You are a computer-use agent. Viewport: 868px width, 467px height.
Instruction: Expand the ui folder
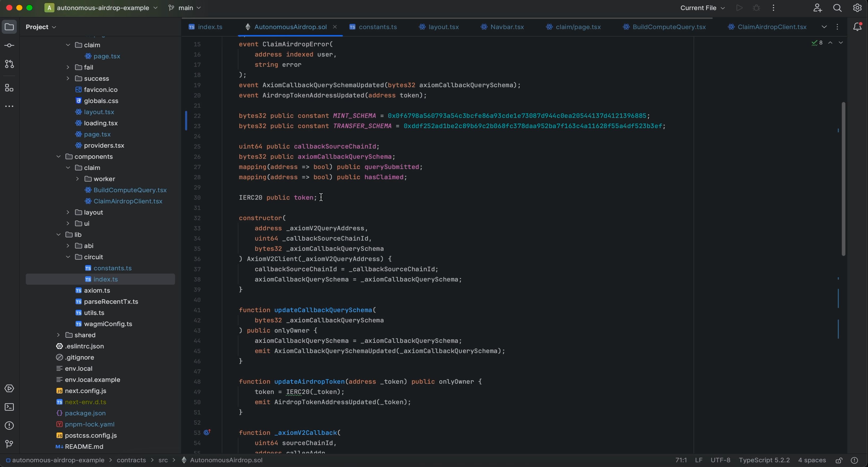pos(68,224)
